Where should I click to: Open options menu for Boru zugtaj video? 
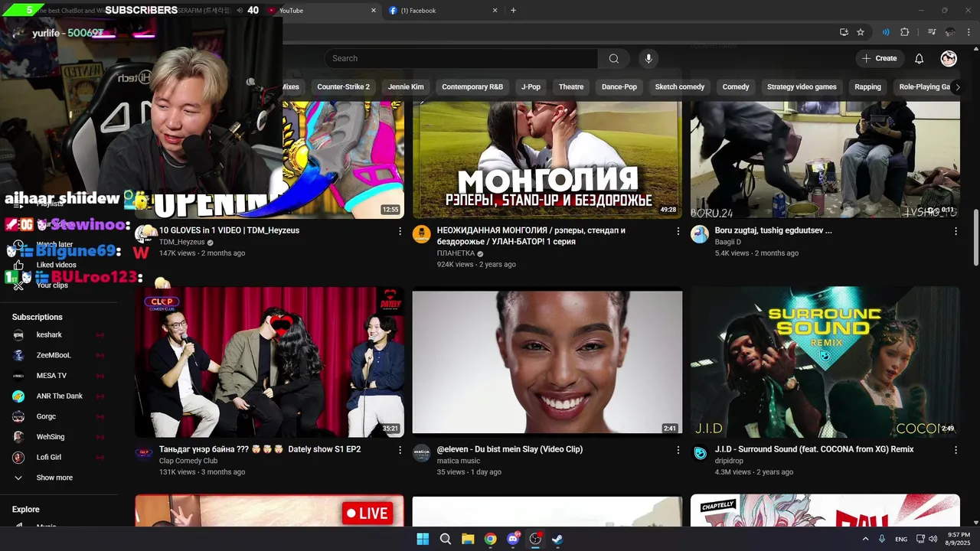click(955, 230)
